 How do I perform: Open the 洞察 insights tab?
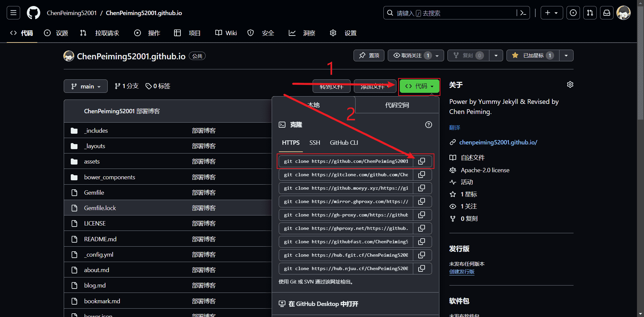point(302,33)
